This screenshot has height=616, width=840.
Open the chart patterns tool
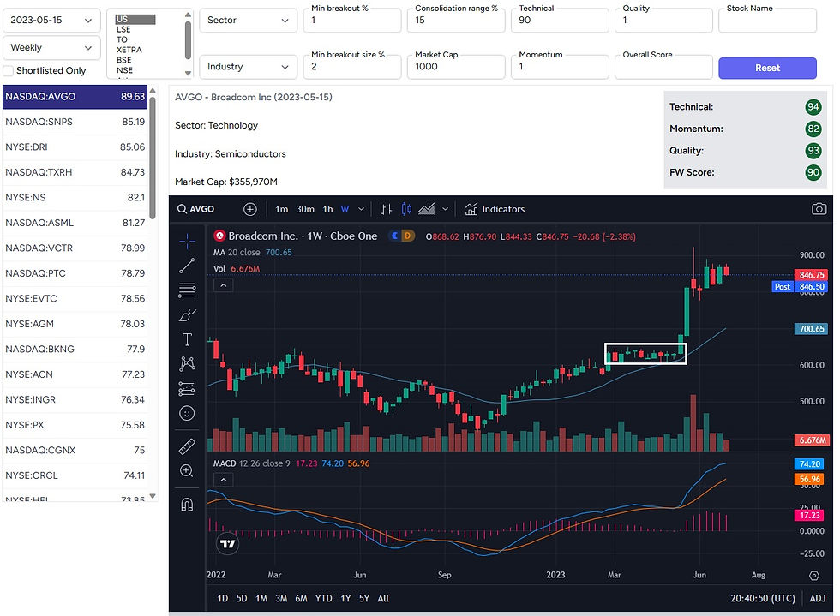click(187, 364)
